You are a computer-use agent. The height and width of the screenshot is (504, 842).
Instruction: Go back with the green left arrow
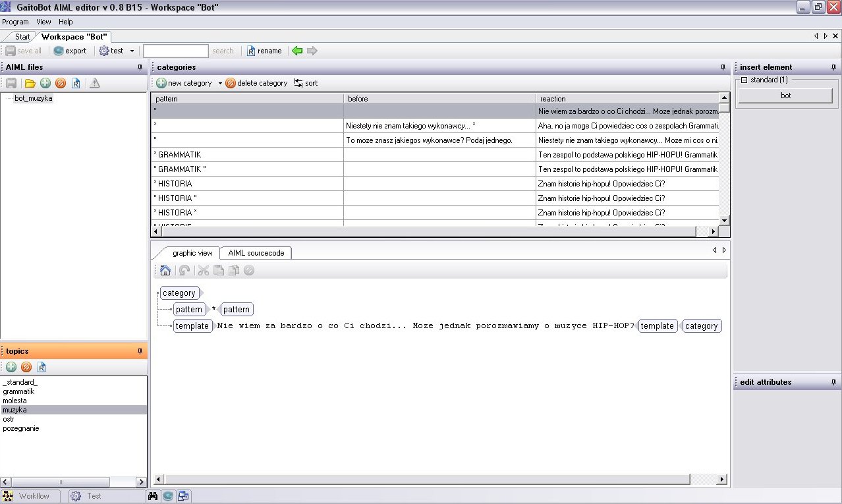click(x=297, y=51)
